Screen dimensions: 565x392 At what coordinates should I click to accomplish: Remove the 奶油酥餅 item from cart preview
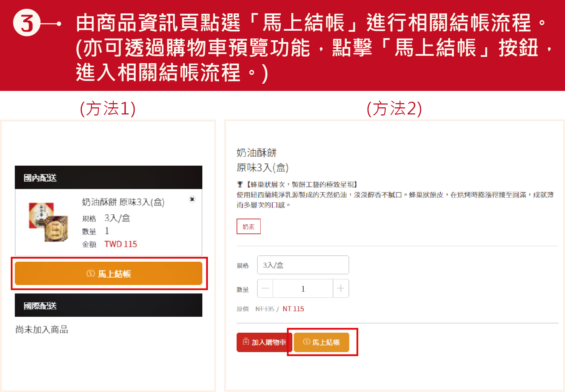tap(192, 199)
